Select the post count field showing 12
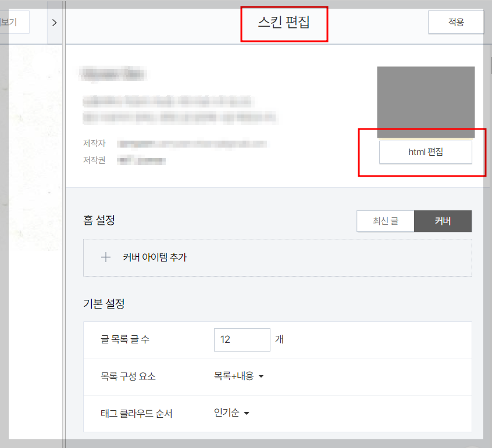Screen dimensions: 492x448 pyautogui.click(x=241, y=339)
